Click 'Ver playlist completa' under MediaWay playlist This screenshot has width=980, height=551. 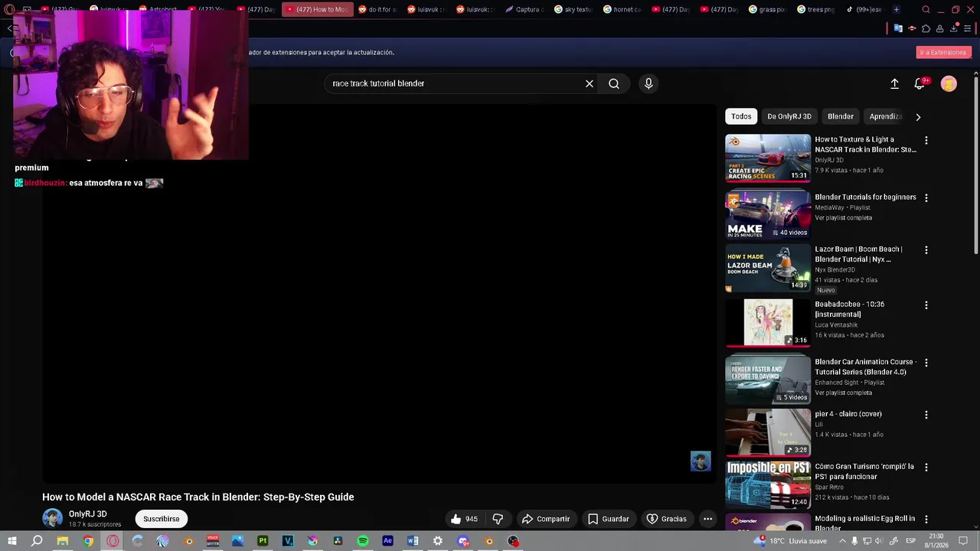843,217
